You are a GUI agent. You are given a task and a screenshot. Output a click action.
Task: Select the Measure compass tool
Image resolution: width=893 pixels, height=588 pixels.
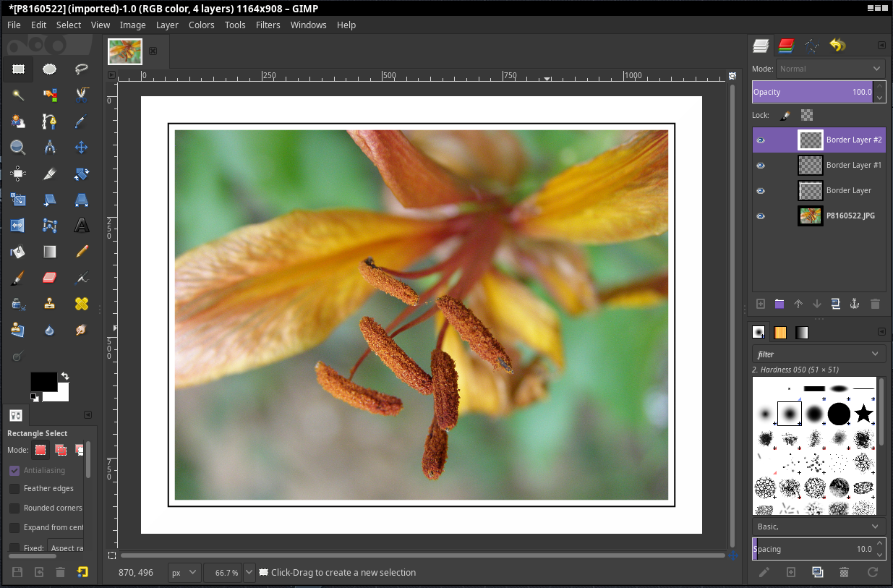coord(49,148)
